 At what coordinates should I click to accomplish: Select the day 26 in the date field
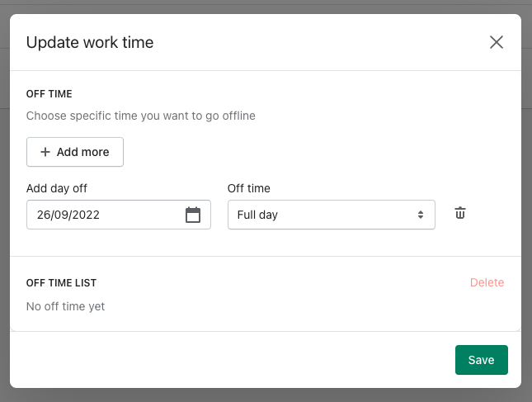tap(43, 215)
